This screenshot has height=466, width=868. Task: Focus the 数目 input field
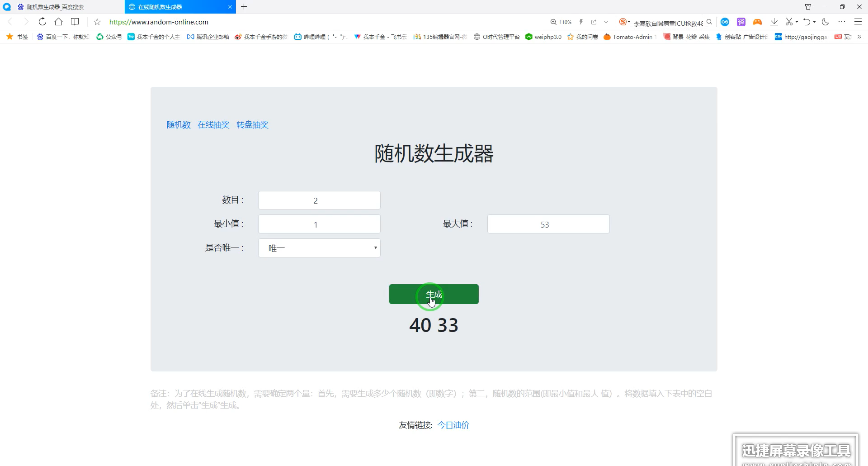(x=319, y=200)
